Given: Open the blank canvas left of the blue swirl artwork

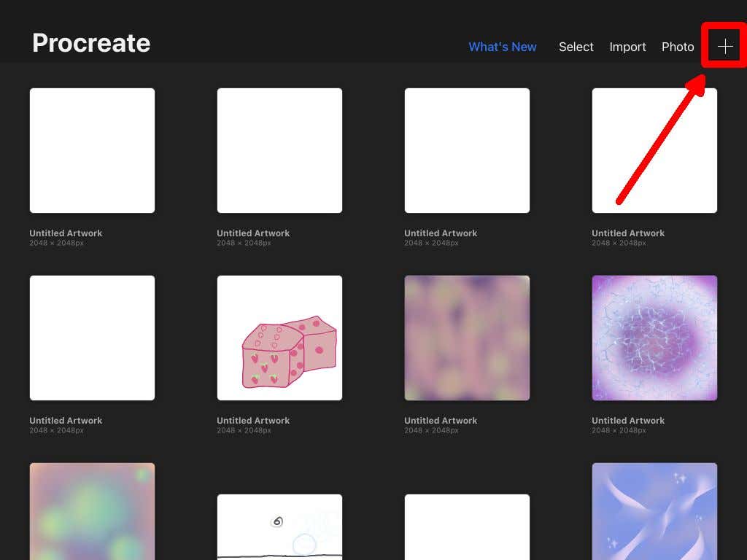Looking at the screenshot, I should 467,526.
